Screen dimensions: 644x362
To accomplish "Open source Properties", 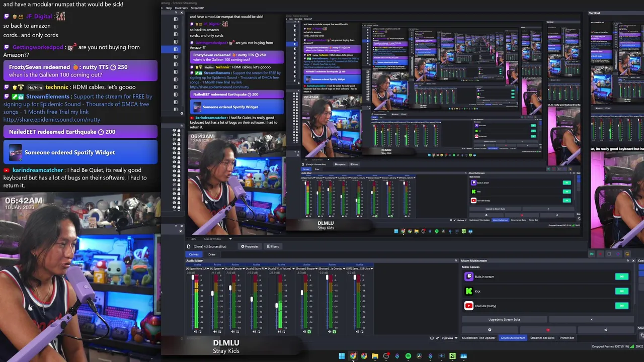I will (x=250, y=246).
